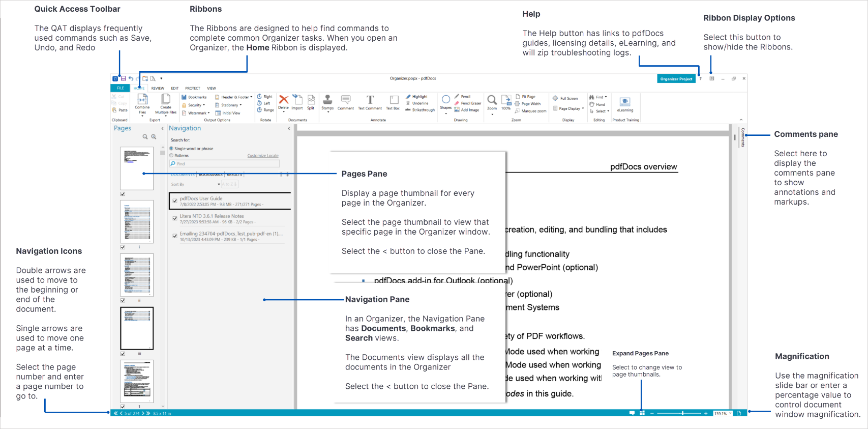Image resolution: width=868 pixels, height=429 pixels.
Task: Switch to the BOOKMARKS view in Navigation
Action: tap(211, 175)
